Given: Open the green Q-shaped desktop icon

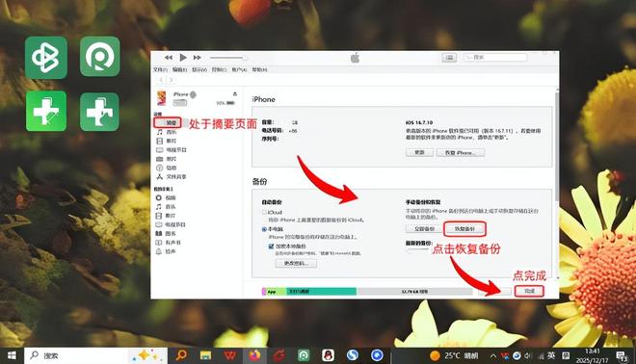Looking at the screenshot, I should (x=100, y=57).
